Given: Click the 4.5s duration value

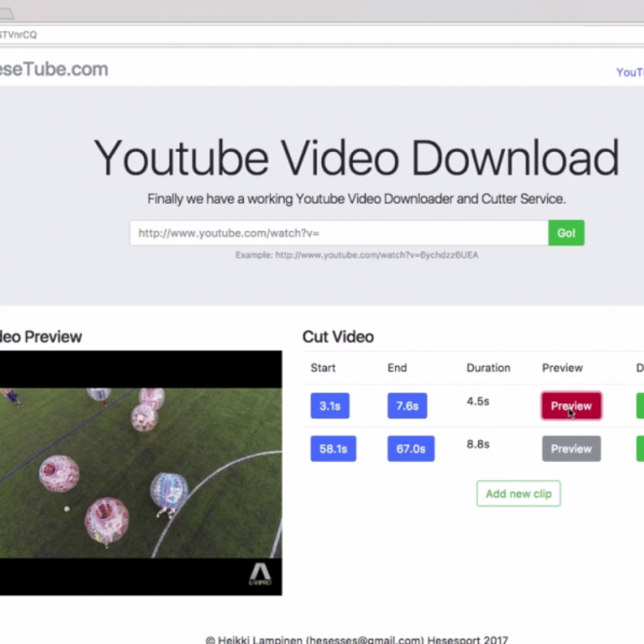Looking at the screenshot, I should [477, 401].
